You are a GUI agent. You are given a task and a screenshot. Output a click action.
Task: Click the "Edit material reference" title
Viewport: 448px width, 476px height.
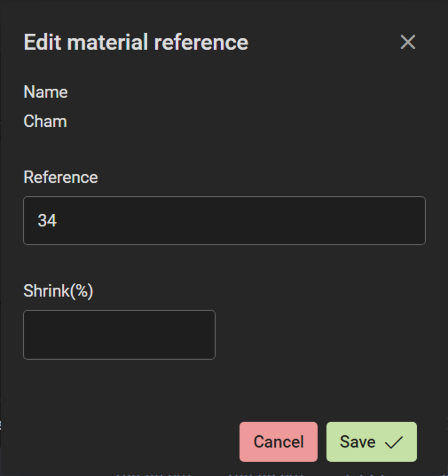(x=136, y=42)
